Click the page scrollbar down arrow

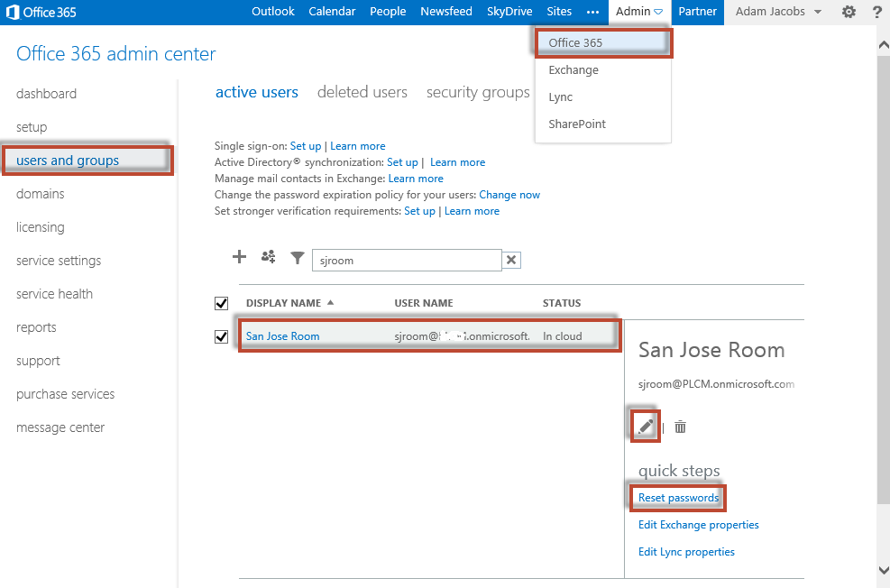(884, 570)
